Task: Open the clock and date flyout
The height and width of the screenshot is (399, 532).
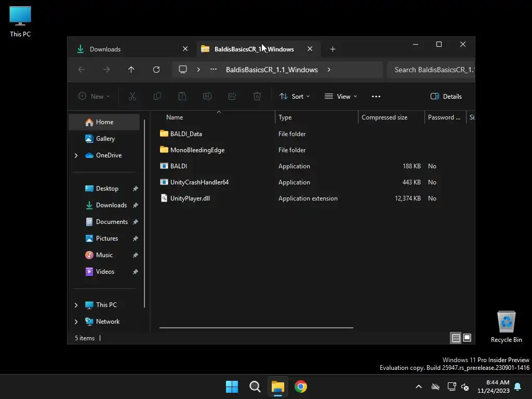Action: tap(493, 387)
